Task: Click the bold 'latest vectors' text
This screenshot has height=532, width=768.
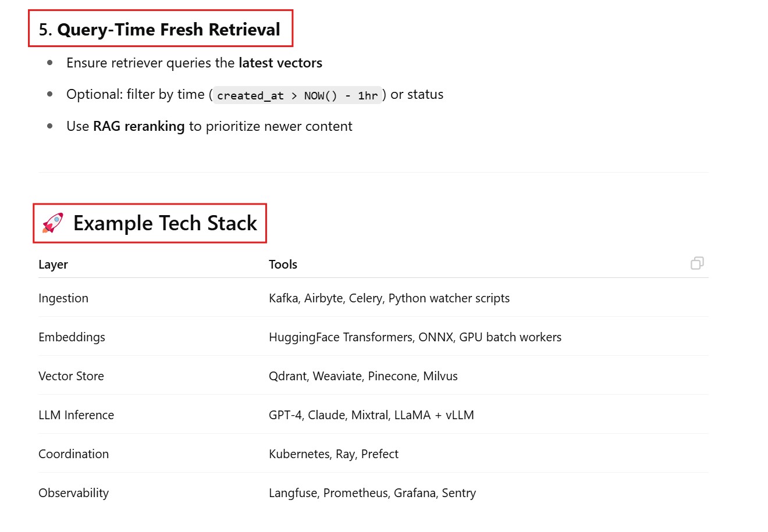Action: point(280,63)
